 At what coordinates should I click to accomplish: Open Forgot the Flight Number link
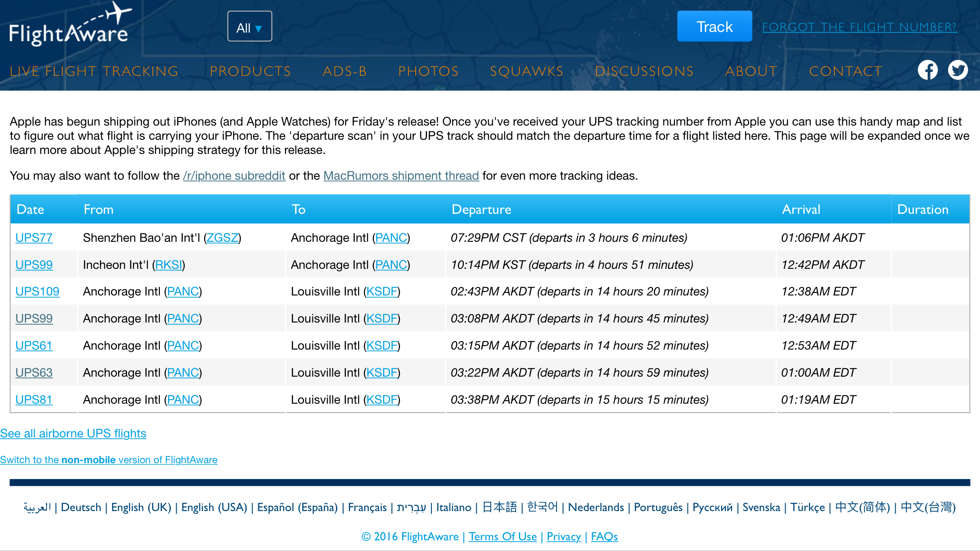point(859,27)
